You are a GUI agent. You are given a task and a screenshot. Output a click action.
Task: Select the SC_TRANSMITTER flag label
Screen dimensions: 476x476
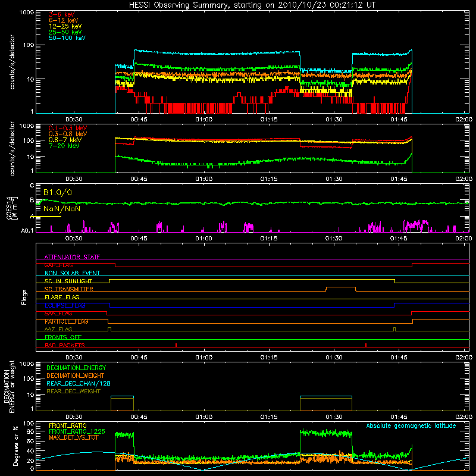point(69,289)
